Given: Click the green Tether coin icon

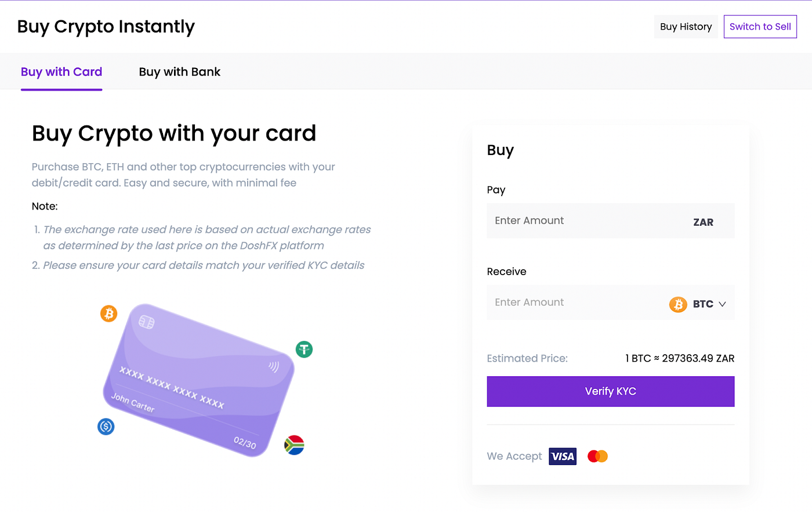Looking at the screenshot, I should pyautogui.click(x=304, y=349).
